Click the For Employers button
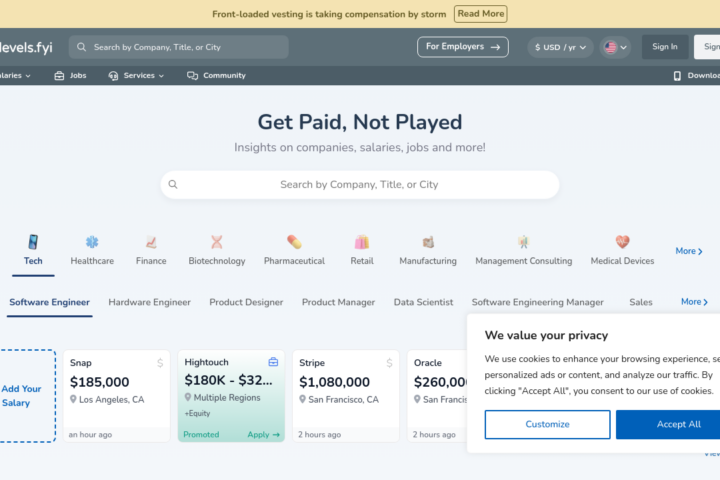The height and width of the screenshot is (480, 720). pyautogui.click(x=462, y=47)
